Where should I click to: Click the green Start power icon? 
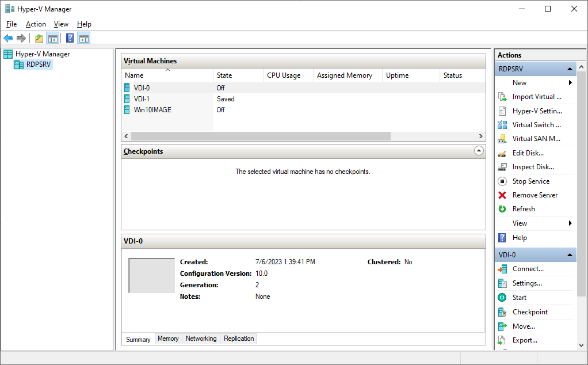coord(502,298)
